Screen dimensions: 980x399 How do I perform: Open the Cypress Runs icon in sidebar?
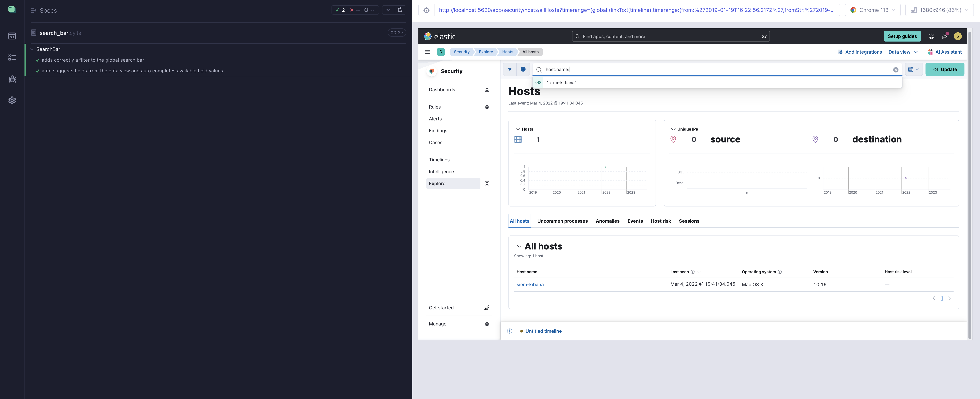(12, 57)
